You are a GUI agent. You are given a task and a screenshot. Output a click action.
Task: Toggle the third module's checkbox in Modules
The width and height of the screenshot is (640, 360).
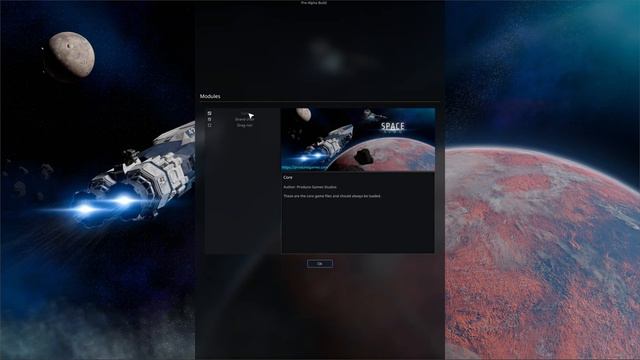209,125
